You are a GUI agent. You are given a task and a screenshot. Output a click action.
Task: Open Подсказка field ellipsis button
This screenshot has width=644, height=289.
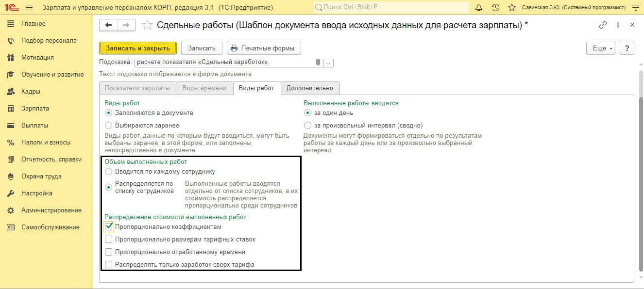(x=328, y=63)
